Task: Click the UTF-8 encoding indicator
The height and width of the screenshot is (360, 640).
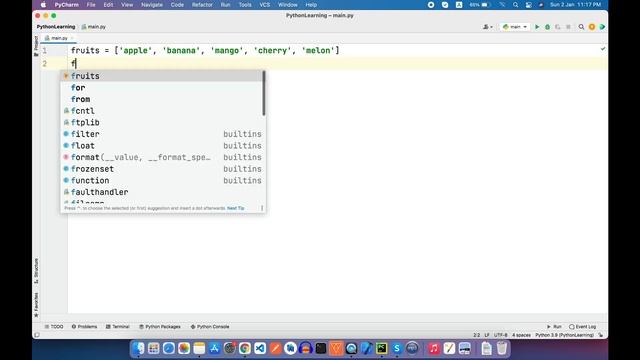Action: tap(500, 335)
